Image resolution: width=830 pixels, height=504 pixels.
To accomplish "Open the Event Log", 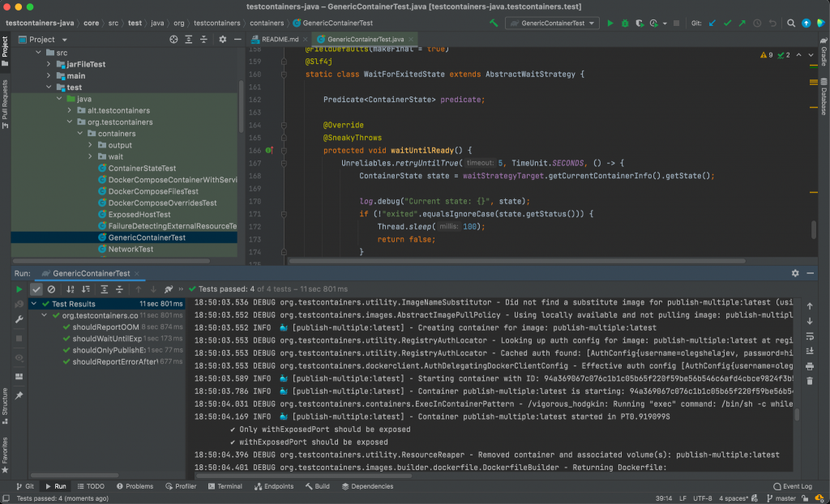I will tap(794, 486).
